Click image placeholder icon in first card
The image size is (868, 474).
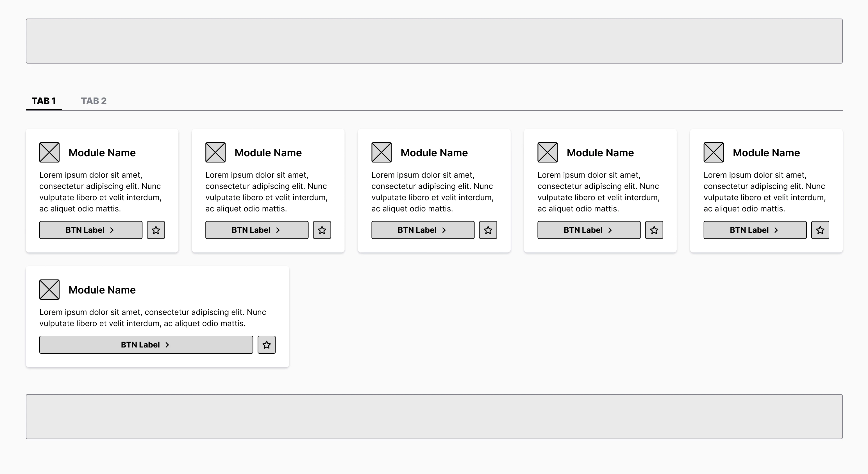point(49,152)
